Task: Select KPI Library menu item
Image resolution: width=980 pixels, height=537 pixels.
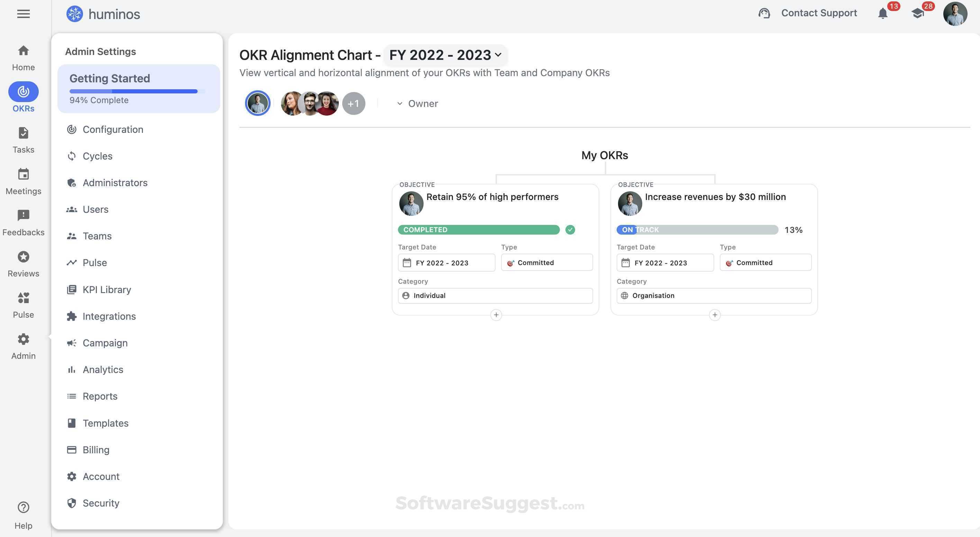Action: coord(107,289)
